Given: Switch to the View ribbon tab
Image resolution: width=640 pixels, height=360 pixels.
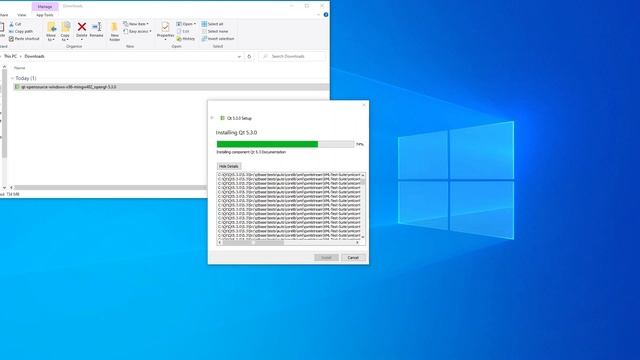Looking at the screenshot, I should tap(22, 15).
